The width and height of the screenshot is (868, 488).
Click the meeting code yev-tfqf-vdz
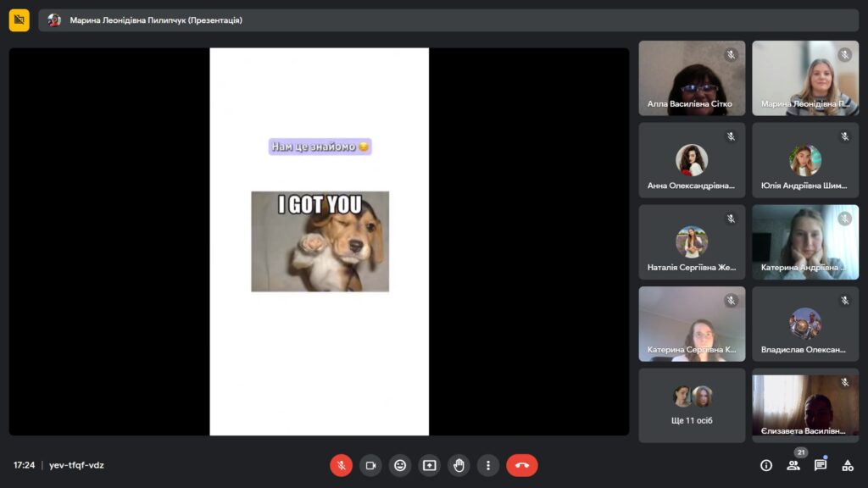76,465
